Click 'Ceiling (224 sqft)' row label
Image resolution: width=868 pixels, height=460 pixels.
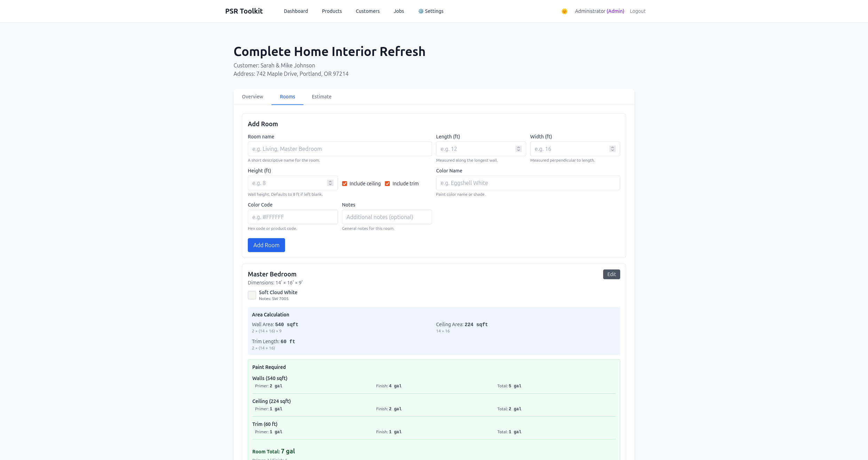(271, 401)
